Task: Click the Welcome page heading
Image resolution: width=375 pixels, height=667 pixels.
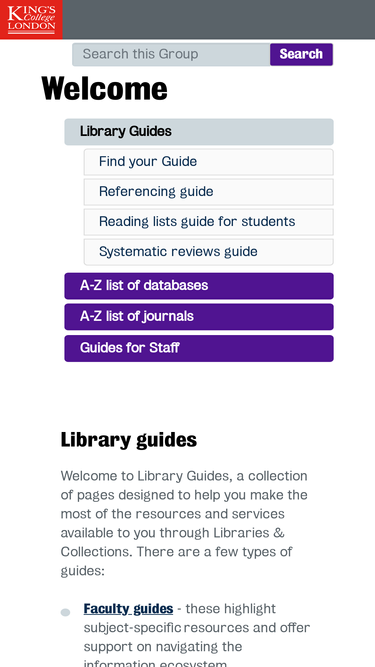Action: tap(105, 88)
